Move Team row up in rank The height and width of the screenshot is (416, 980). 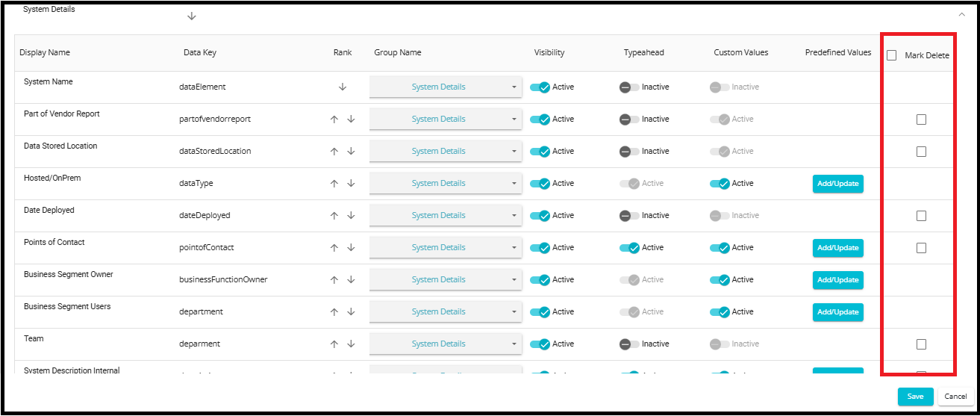(x=334, y=344)
